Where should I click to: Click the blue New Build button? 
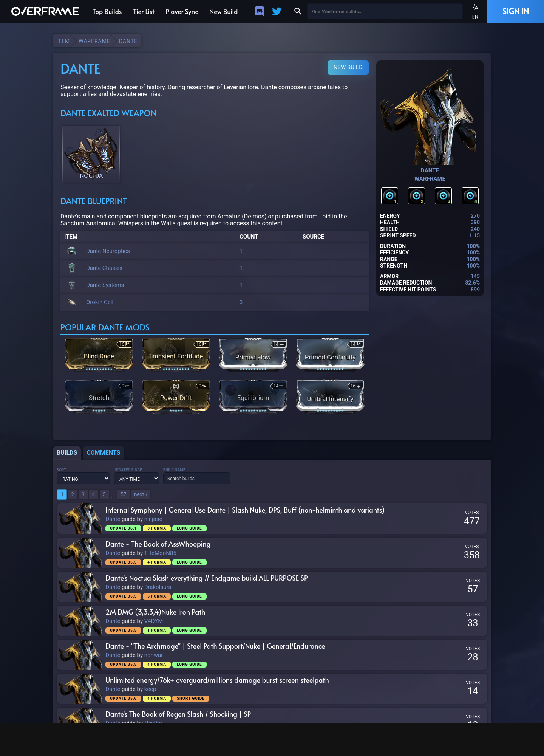[x=348, y=67]
